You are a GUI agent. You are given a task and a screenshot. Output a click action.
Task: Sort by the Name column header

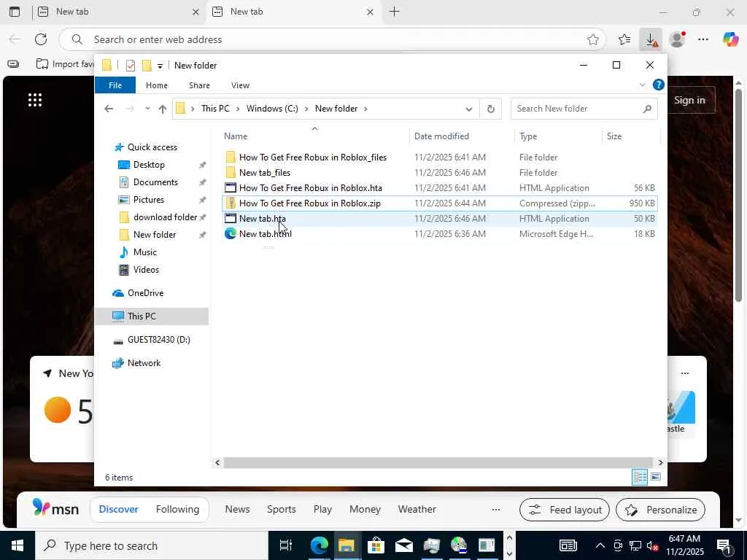coord(314,136)
